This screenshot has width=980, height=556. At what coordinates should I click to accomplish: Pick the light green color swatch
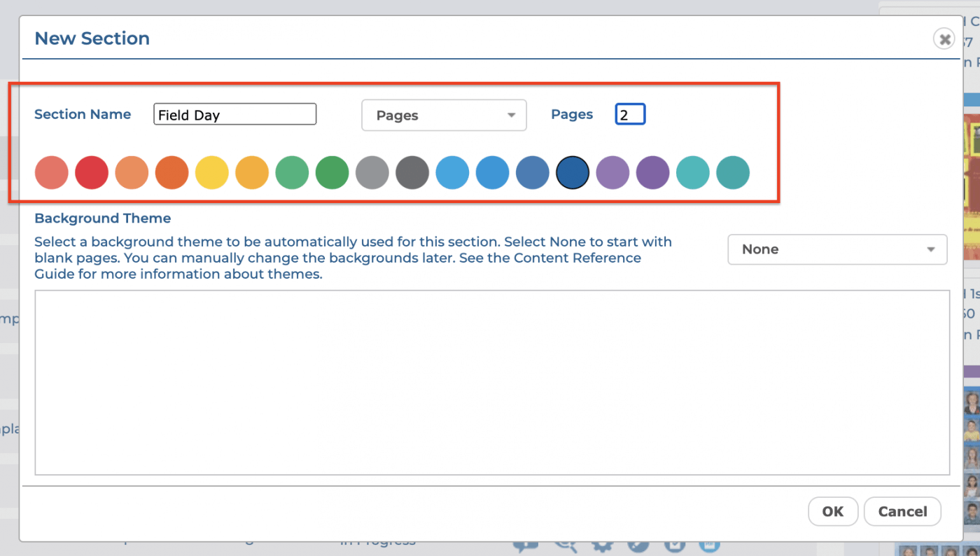(x=292, y=173)
